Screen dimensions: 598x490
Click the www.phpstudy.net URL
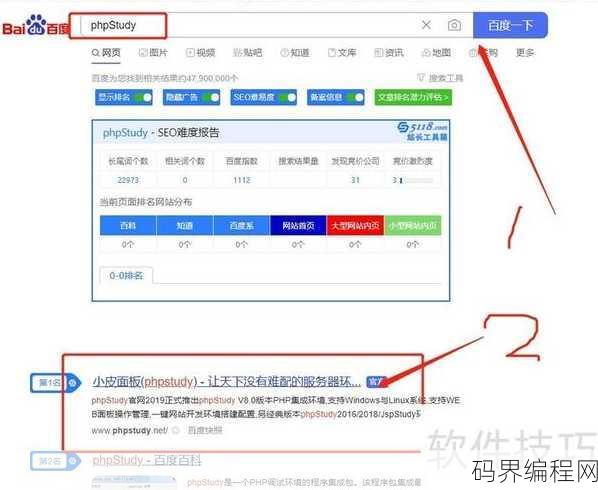coord(130,431)
